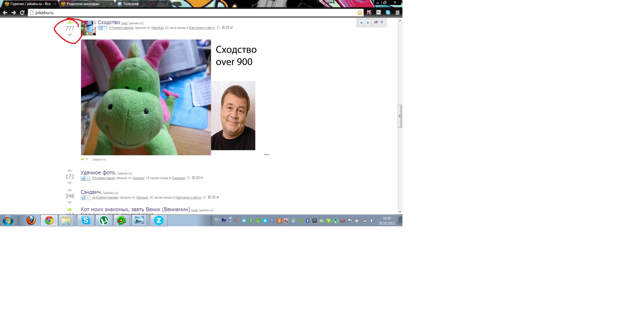This screenshot has width=644, height=317.
Task: Open Skype from taskbar
Action: (86, 220)
